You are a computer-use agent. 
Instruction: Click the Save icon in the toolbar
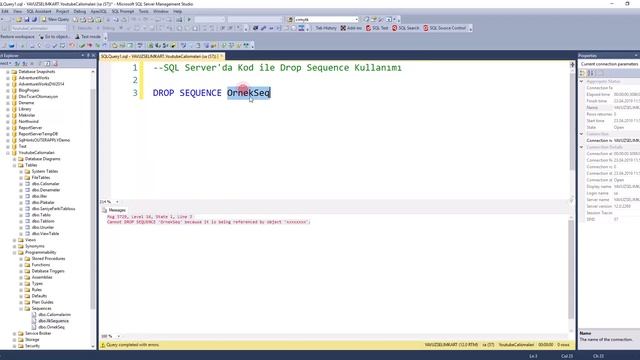27,19
